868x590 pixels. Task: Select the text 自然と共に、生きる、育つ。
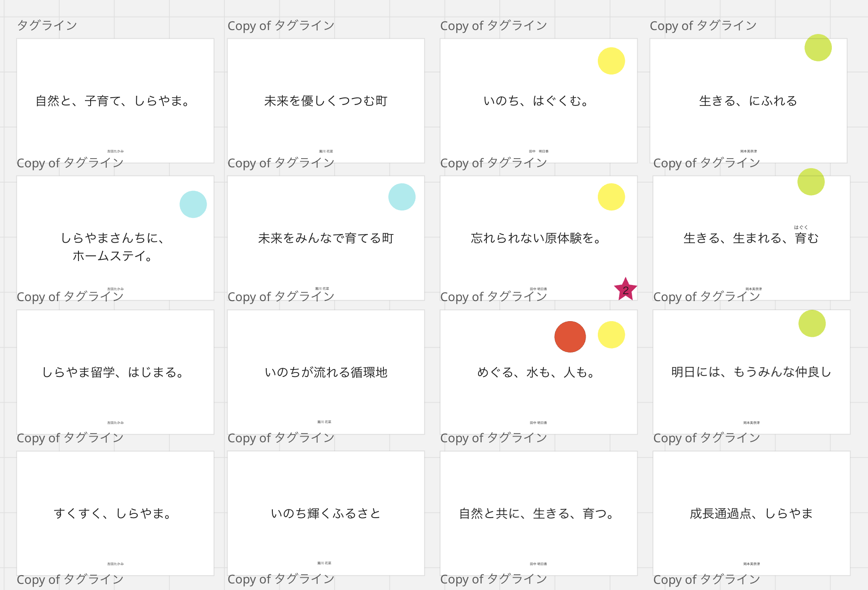coord(538,513)
